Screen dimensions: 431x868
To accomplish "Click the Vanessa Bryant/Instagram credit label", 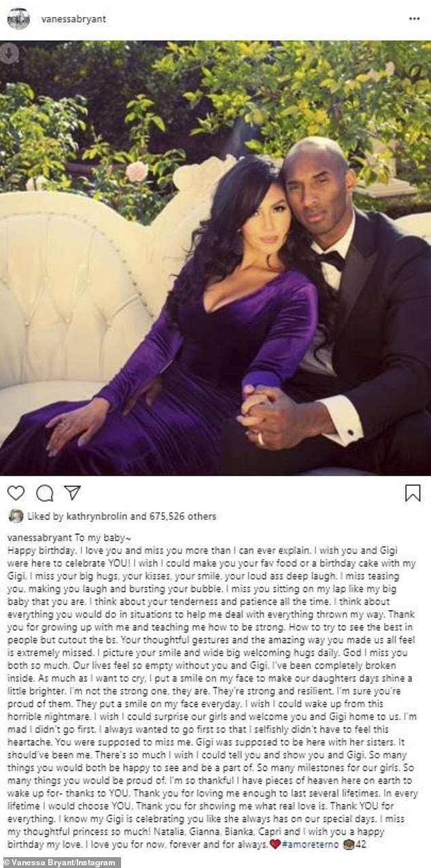I will tap(61, 862).
